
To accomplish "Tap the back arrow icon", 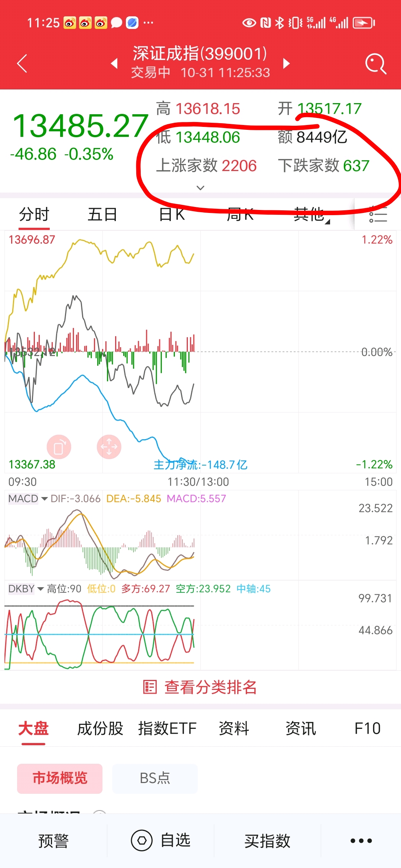I will [x=23, y=63].
